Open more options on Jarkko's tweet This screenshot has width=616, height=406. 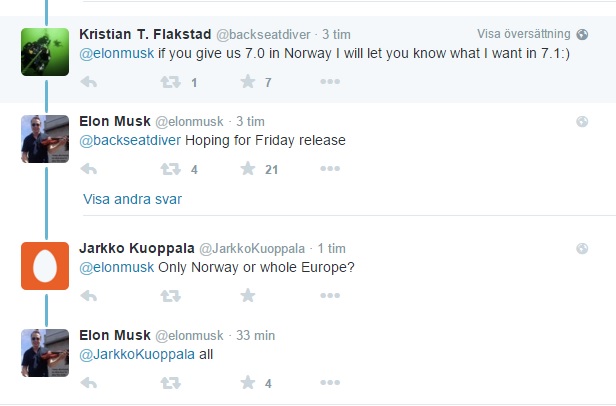330,296
